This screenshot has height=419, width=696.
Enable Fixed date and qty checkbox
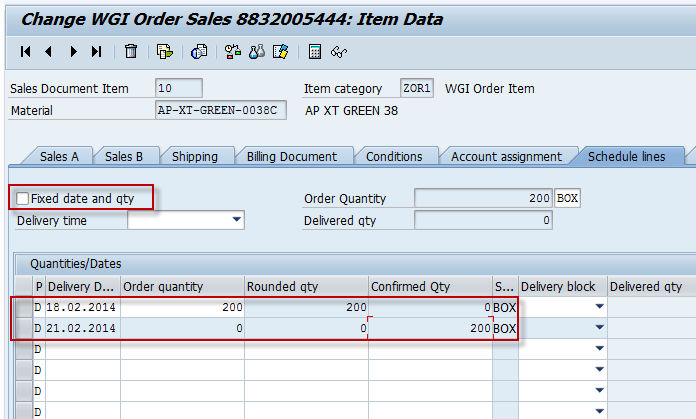pyautogui.click(x=23, y=199)
